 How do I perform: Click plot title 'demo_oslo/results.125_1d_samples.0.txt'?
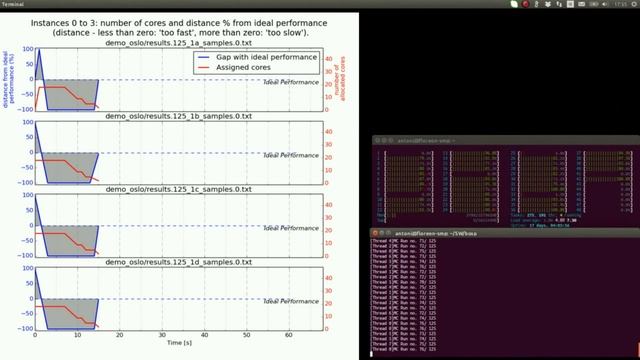click(x=178, y=262)
